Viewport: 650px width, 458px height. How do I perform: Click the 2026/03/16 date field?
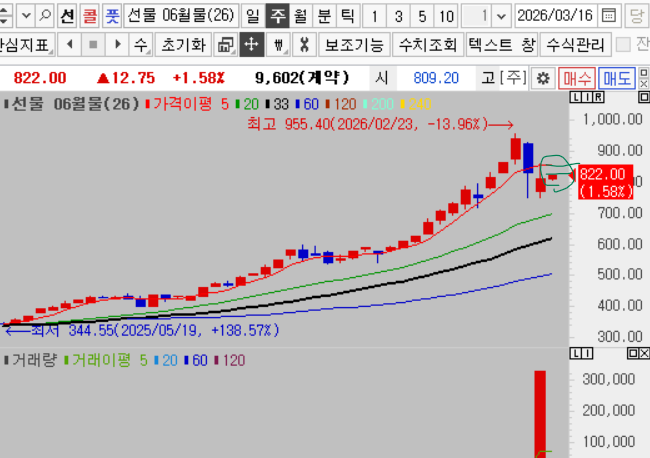[555, 16]
